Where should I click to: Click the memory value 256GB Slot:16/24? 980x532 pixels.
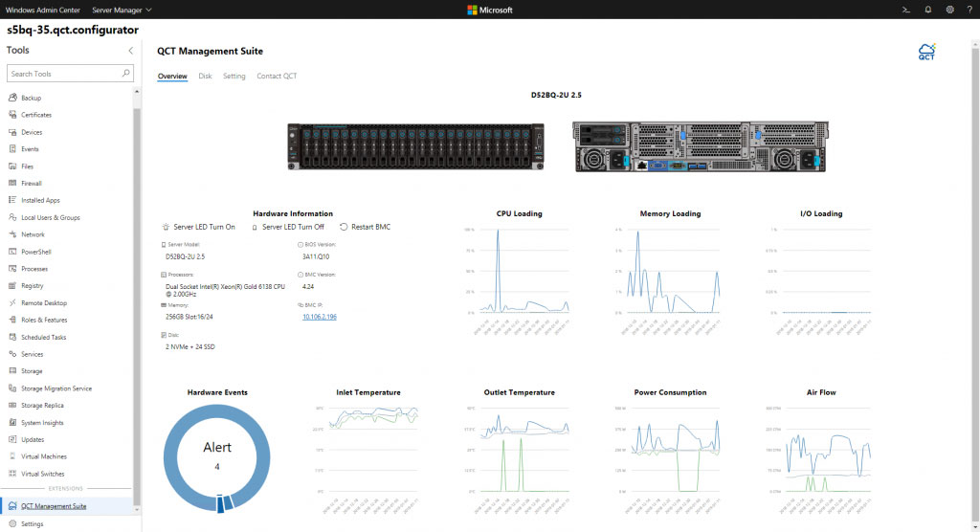point(189,317)
